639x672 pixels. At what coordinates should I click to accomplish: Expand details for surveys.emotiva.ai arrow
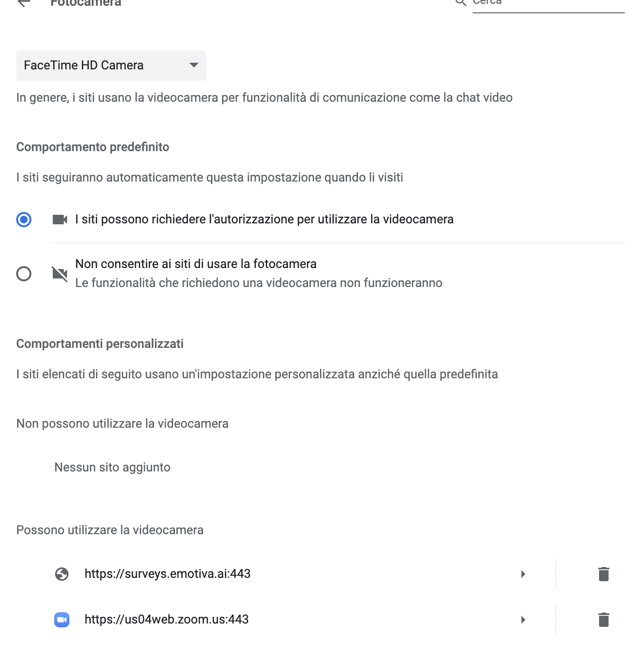pos(523,574)
